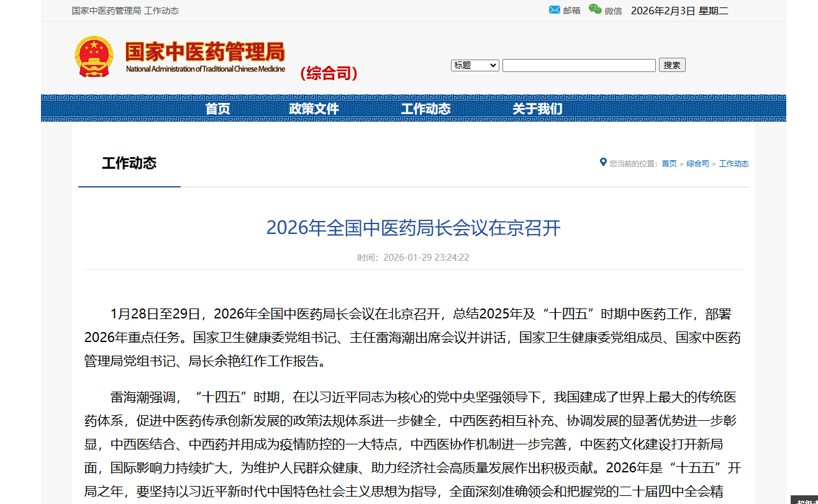This screenshot has height=504, width=818.
Task: Click inside the search input box
Action: point(578,65)
